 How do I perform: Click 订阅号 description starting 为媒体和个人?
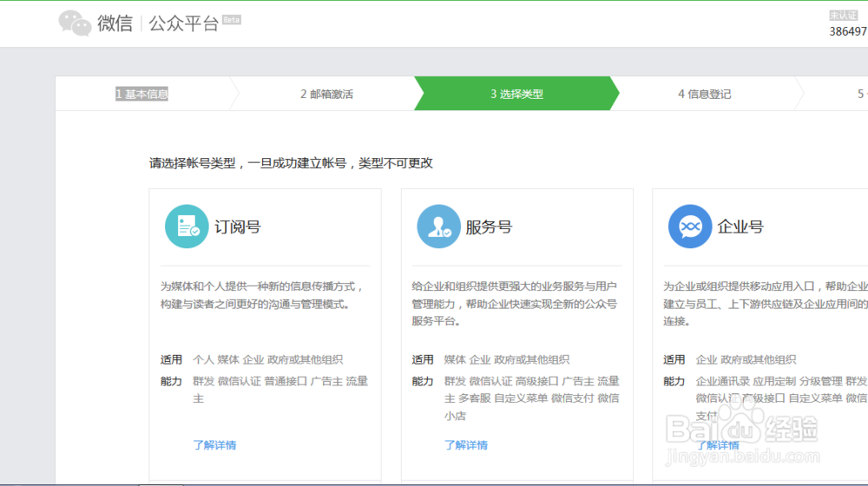(263, 295)
